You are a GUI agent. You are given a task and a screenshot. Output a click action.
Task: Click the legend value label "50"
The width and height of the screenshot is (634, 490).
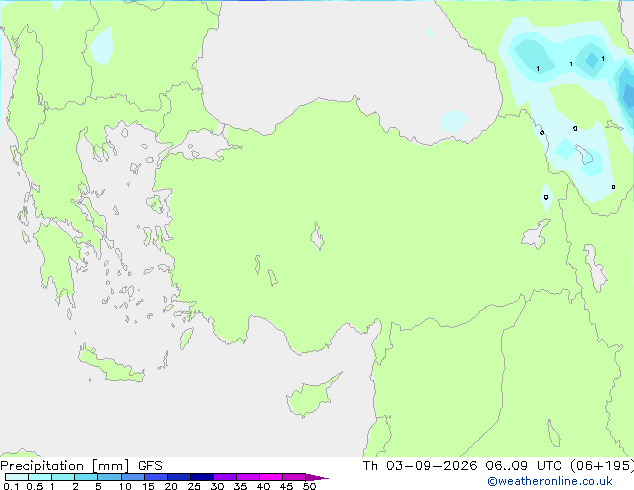(309, 486)
